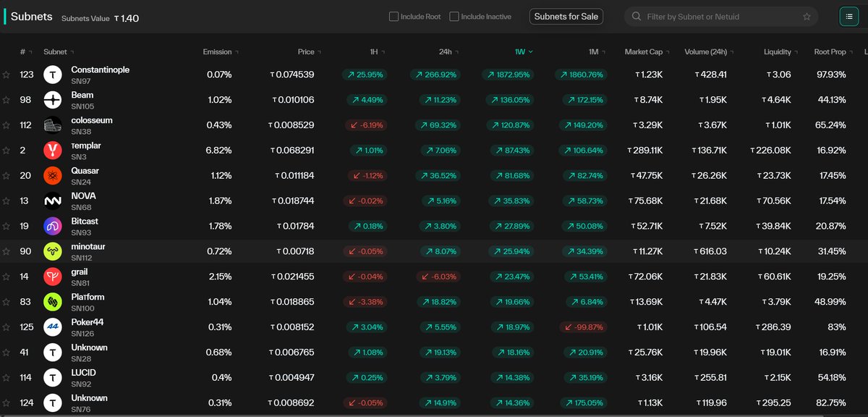The height and width of the screenshot is (417, 868).
Task: Open the list view options button
Action: [x=848, y=17]
